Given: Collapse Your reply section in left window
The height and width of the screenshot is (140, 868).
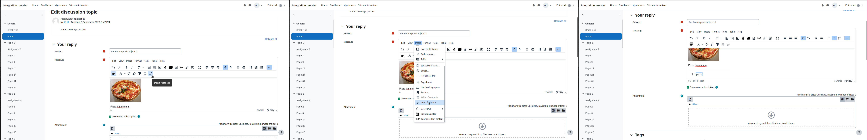Looking at the screenshot, I should click(x=54, y=45).
